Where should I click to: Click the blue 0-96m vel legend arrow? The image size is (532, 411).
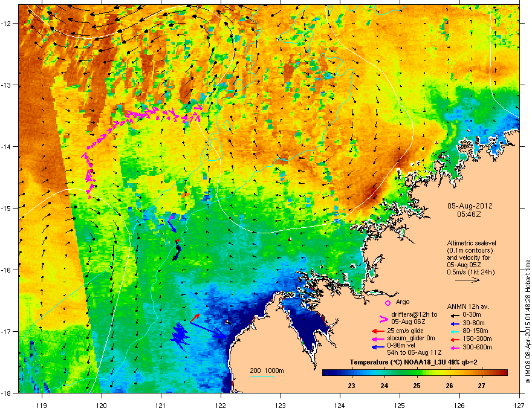378,346
